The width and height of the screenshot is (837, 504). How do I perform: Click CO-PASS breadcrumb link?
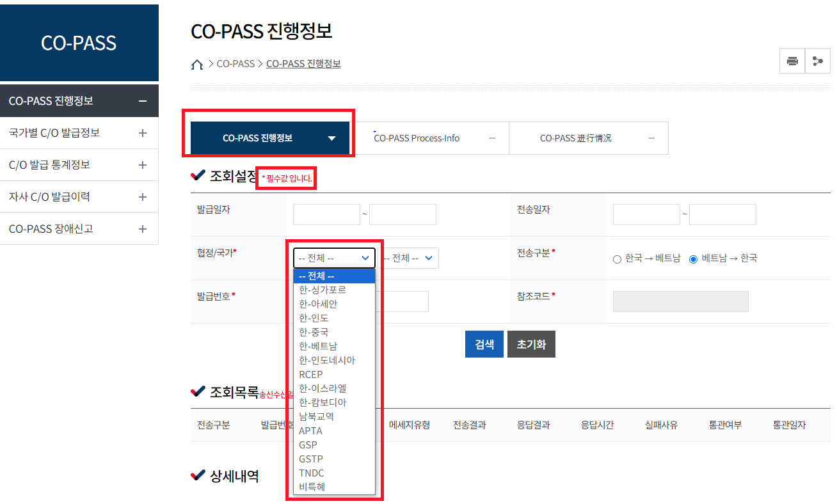235,64
